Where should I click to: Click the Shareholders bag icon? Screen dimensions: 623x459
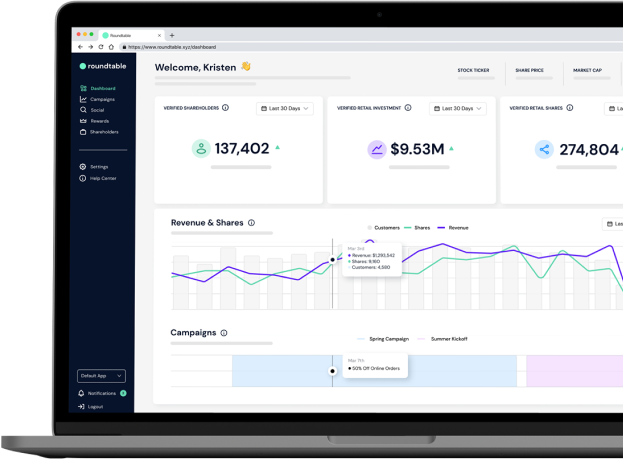pyautogui.click(x=83, y=132)
